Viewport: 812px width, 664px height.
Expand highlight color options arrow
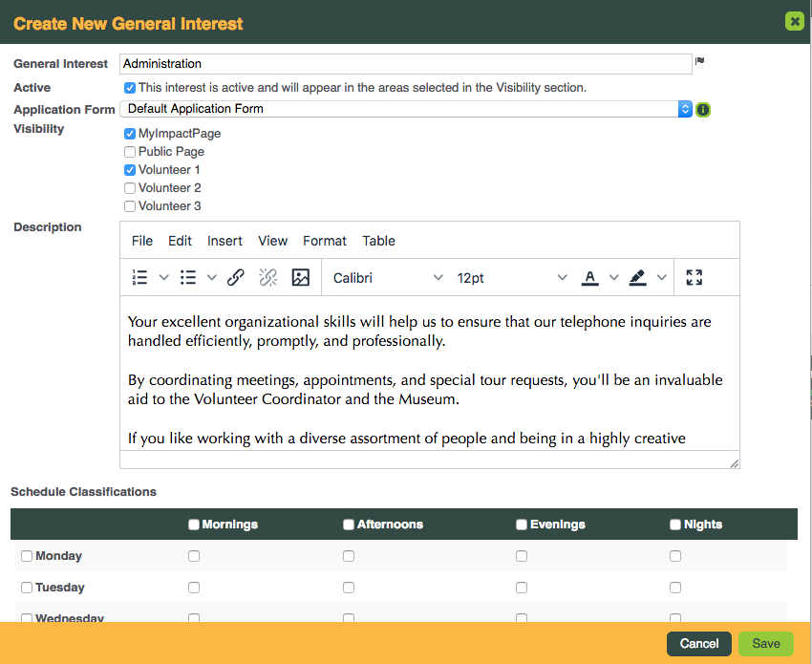[661, 278]
